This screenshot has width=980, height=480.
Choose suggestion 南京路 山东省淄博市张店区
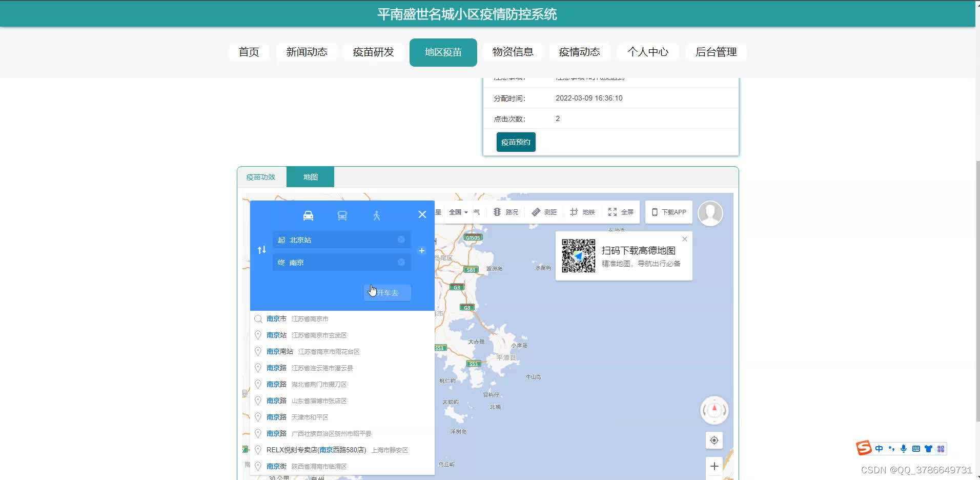pos(342,401)
